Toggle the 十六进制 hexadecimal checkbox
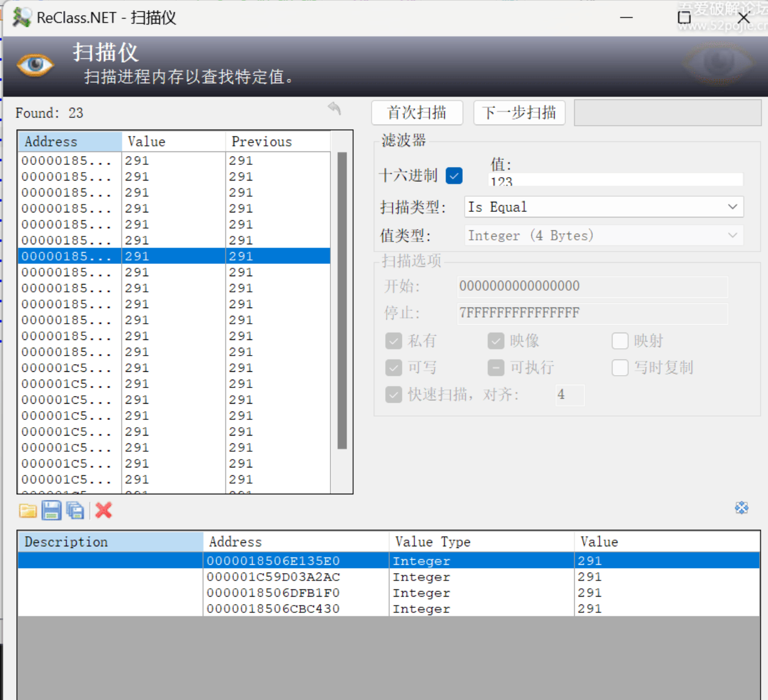Image resolution: width=768 pixels, height=700 pixels. click(x=454, y=176)
